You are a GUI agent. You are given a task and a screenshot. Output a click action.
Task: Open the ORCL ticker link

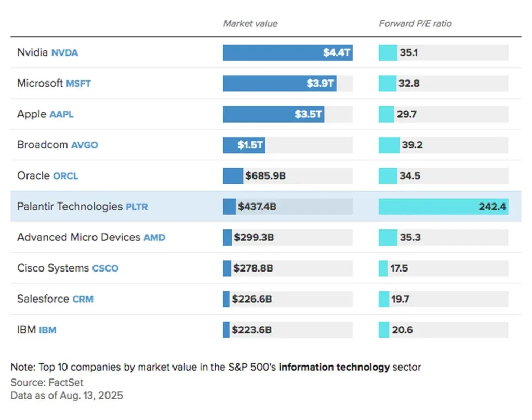point(65,176)
